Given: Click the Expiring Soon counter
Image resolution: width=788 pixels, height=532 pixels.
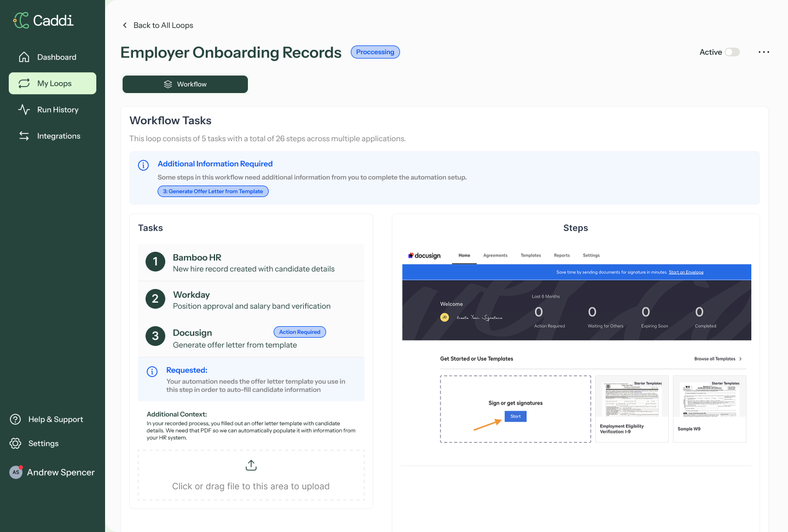Looking at the screenshot, I should pyautogui.click(x=654, y=317).
